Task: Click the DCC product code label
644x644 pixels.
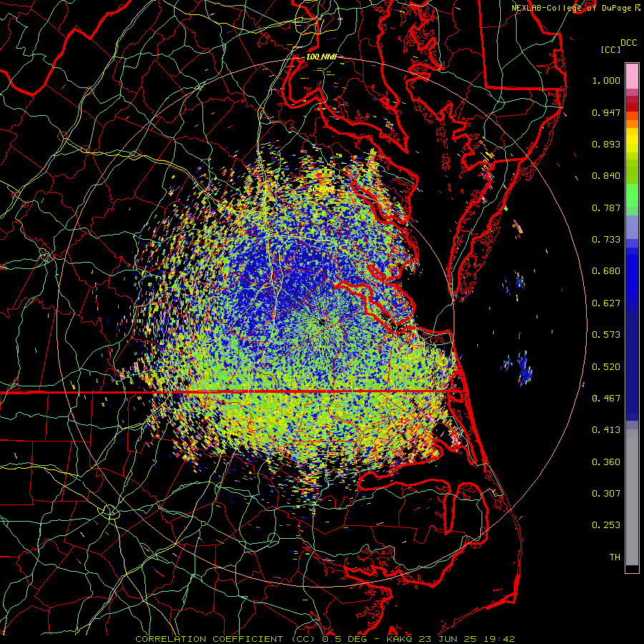Action: pos(628,43)
